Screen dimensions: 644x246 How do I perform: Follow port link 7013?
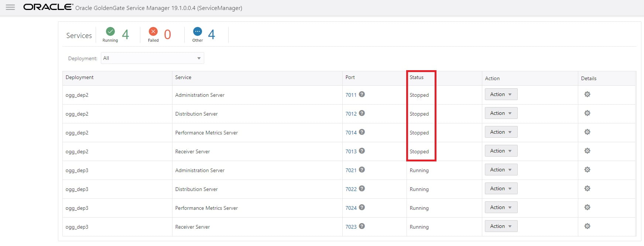(351, 151)
